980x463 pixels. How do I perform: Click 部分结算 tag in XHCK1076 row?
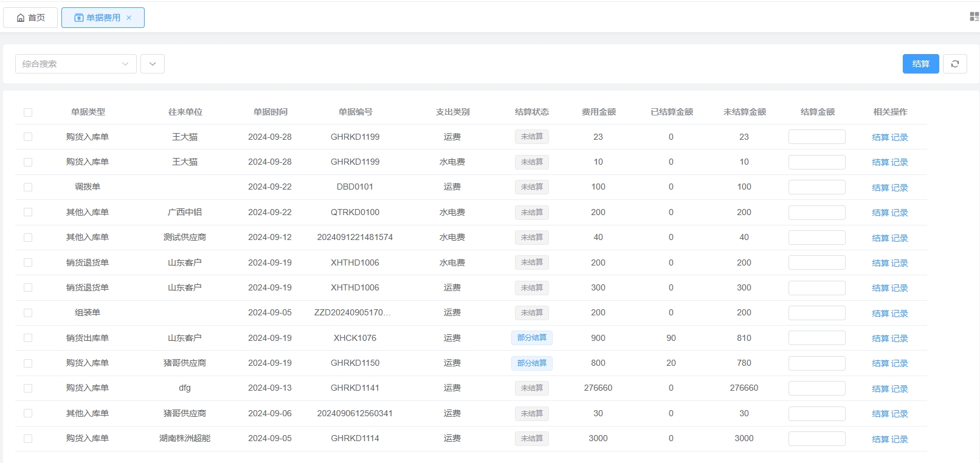[x=532, y=338]
